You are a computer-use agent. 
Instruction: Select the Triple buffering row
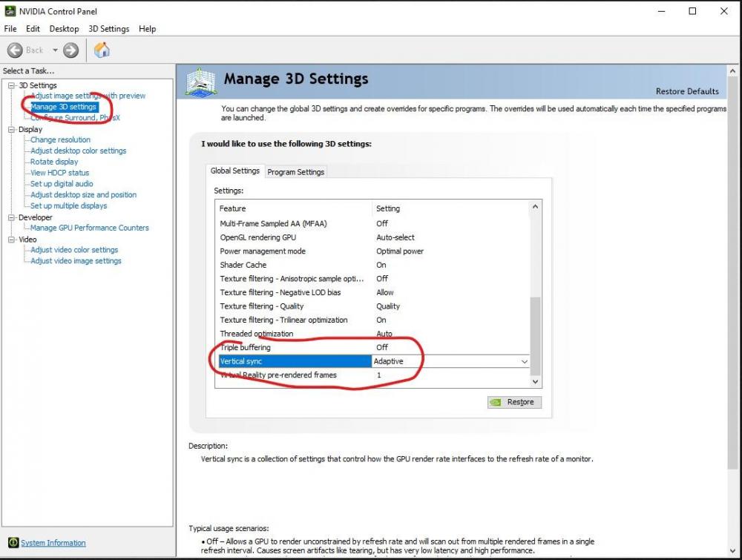pyautogui.click(x=373, y=348)
